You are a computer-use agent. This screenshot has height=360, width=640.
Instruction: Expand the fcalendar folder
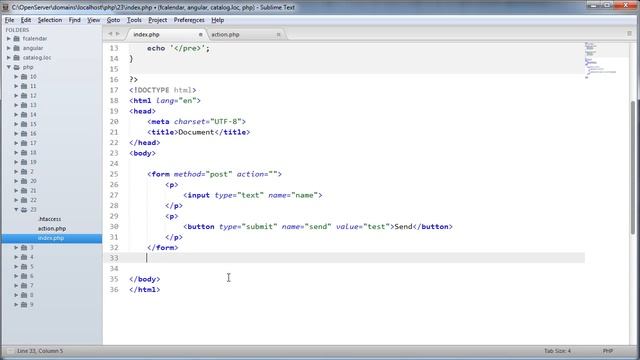9,39
